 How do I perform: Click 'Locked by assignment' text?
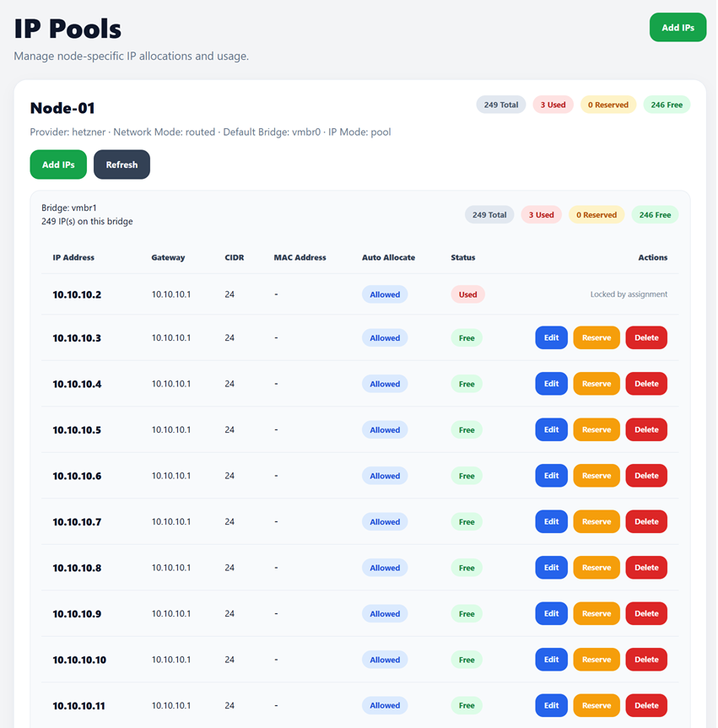coord(629,294)
